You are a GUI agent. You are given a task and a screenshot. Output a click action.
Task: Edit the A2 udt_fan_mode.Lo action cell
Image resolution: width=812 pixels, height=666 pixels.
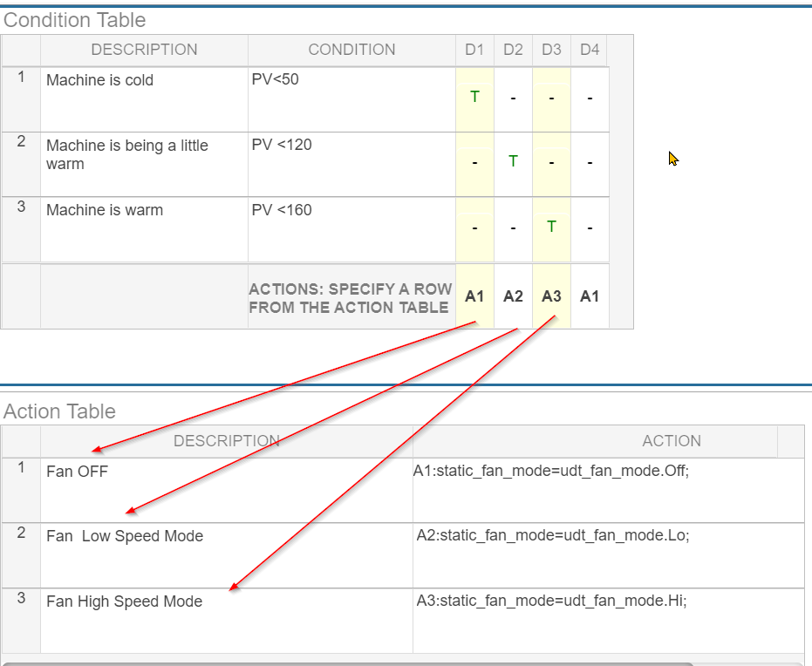[609, 555]
